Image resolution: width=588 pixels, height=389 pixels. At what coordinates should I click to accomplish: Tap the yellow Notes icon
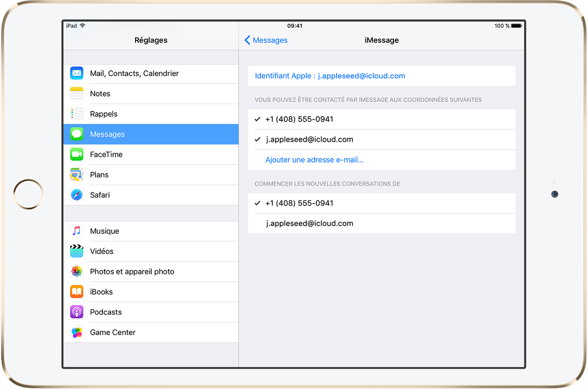tap(77, 93)
